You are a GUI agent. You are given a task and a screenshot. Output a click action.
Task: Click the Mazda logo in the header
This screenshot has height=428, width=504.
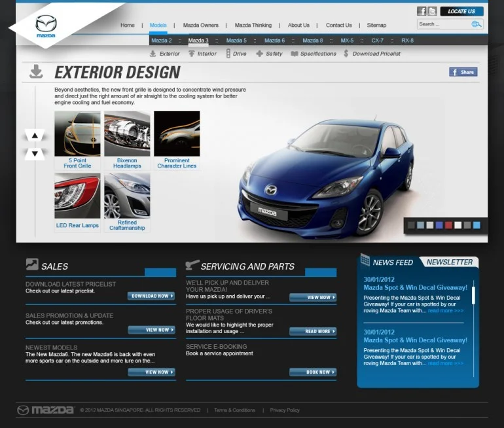point(46,26)
